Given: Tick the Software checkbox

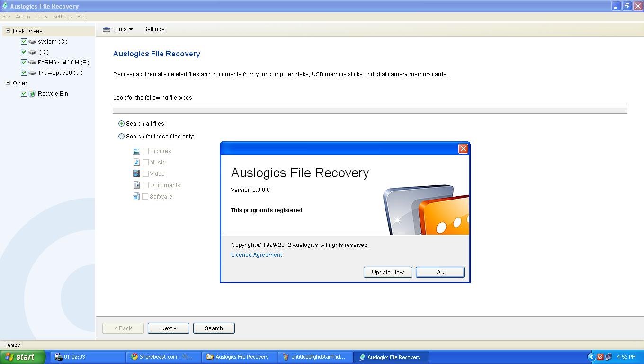Looking at the screenshot, I should point(145,197).
